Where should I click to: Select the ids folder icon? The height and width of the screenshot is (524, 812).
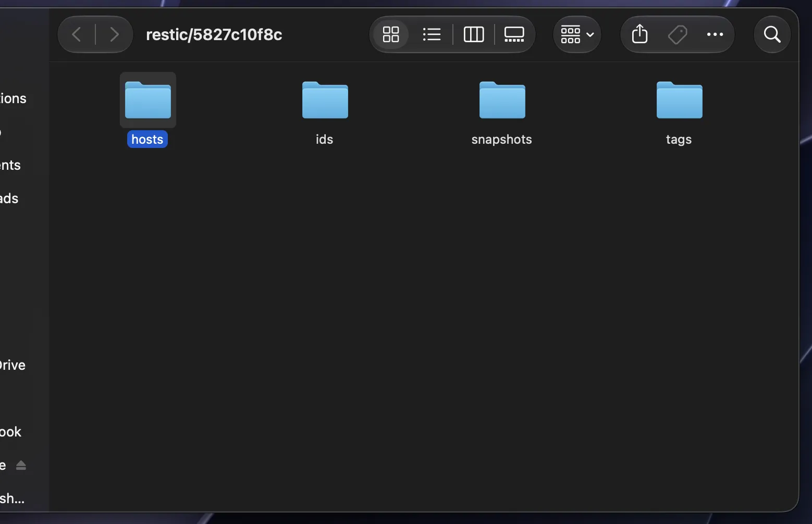325,100
